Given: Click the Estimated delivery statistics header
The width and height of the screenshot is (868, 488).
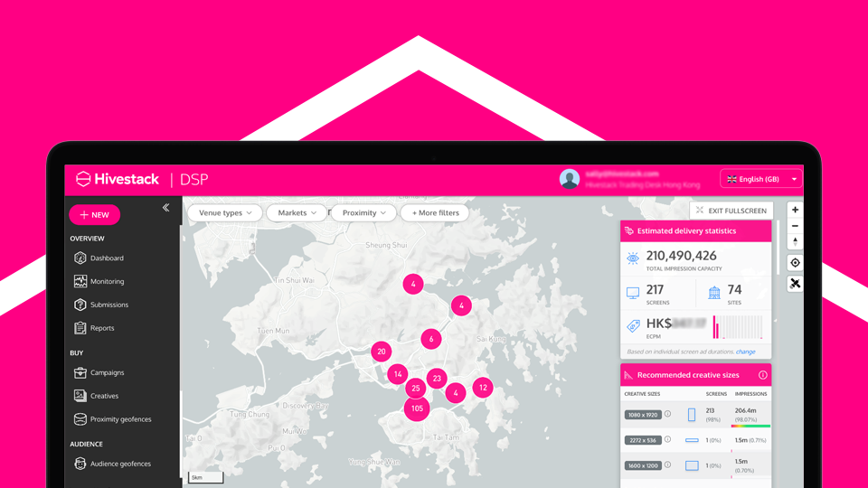Looking at the screenshot, I should (696, 231).
